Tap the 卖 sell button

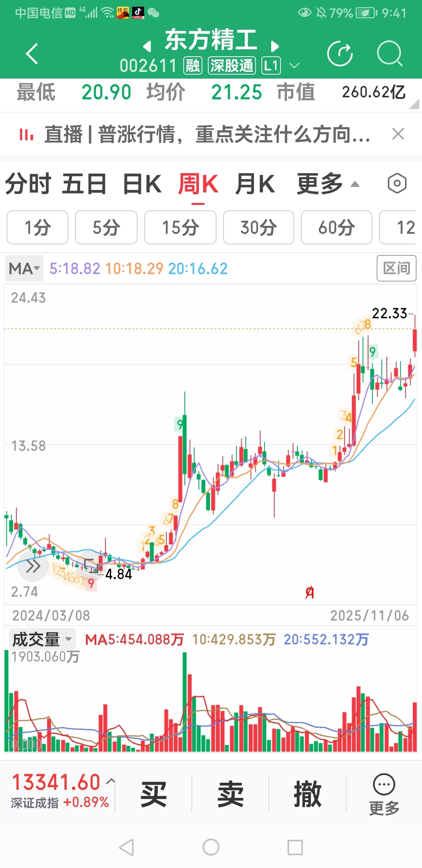tap(231, 794)
